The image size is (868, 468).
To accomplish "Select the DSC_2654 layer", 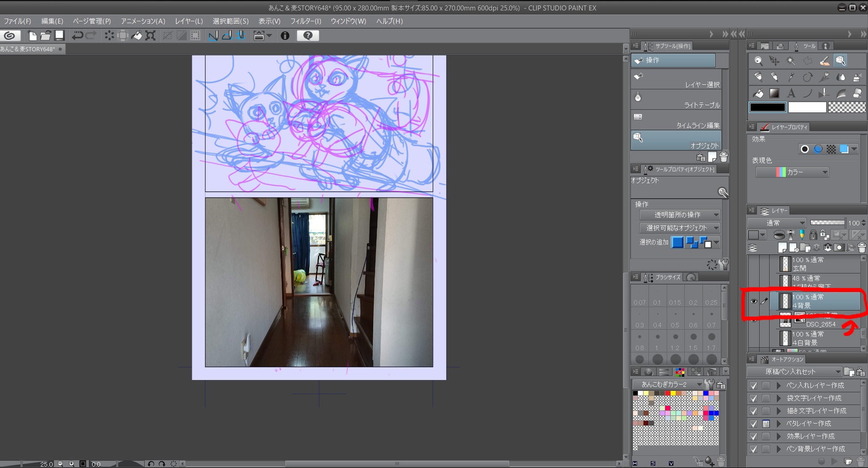I will [816, 320].
